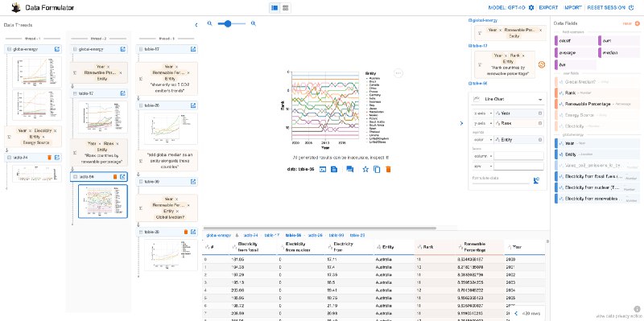Open the info icon above the data privacy notice
This screenshot has height=321, width=644.
(x=637, y=309)
